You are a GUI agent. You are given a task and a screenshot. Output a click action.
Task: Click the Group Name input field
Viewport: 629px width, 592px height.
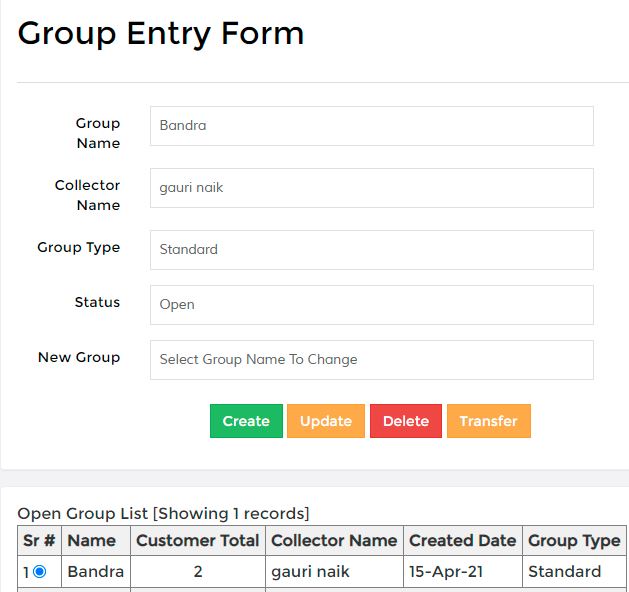(372, 126)
